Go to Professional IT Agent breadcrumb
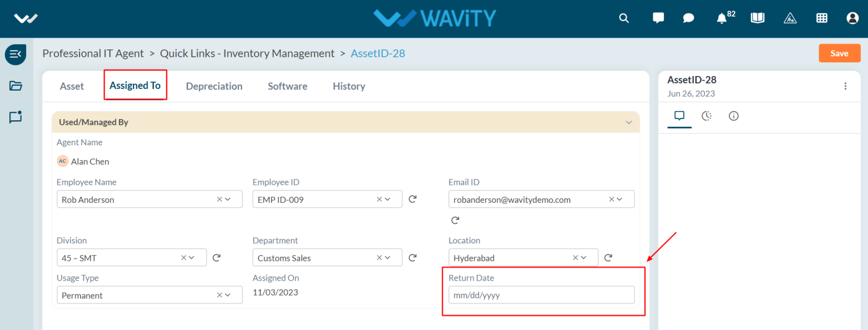868x330 pixels. coord(93,53)
